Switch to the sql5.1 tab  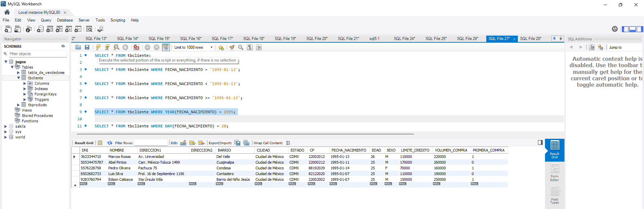point(375,39)
